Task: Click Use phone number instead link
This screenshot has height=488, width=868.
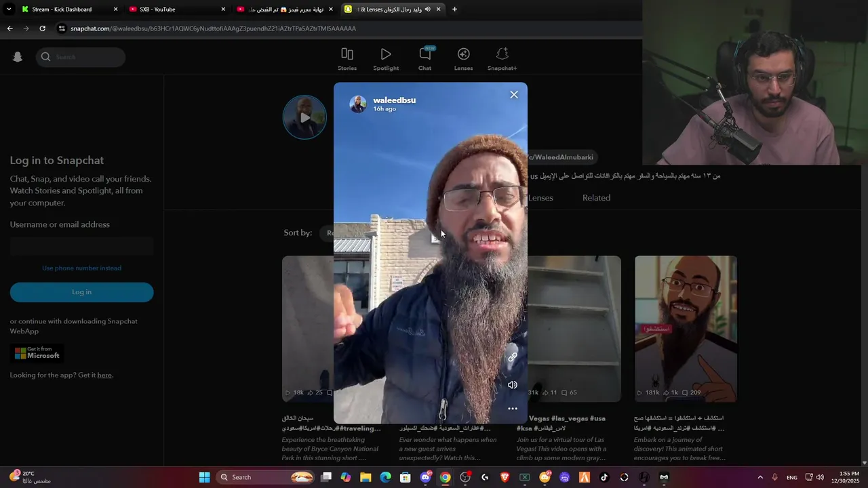Action: click(81, 268)
